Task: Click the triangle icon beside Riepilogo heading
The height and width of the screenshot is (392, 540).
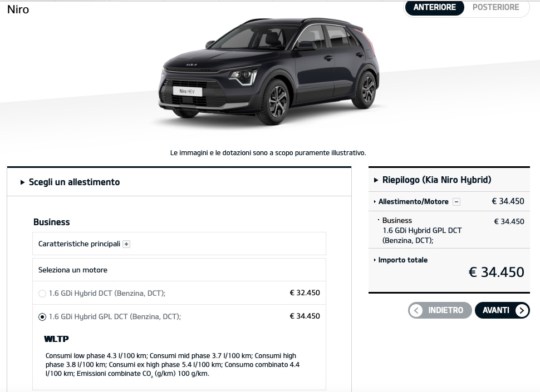Action: click(x=376, y=180)
